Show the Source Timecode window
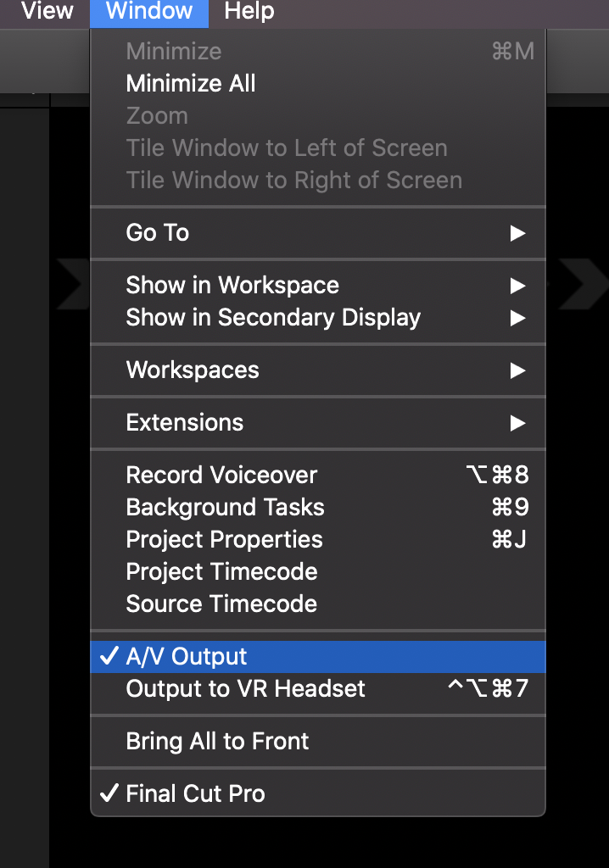 221,604
